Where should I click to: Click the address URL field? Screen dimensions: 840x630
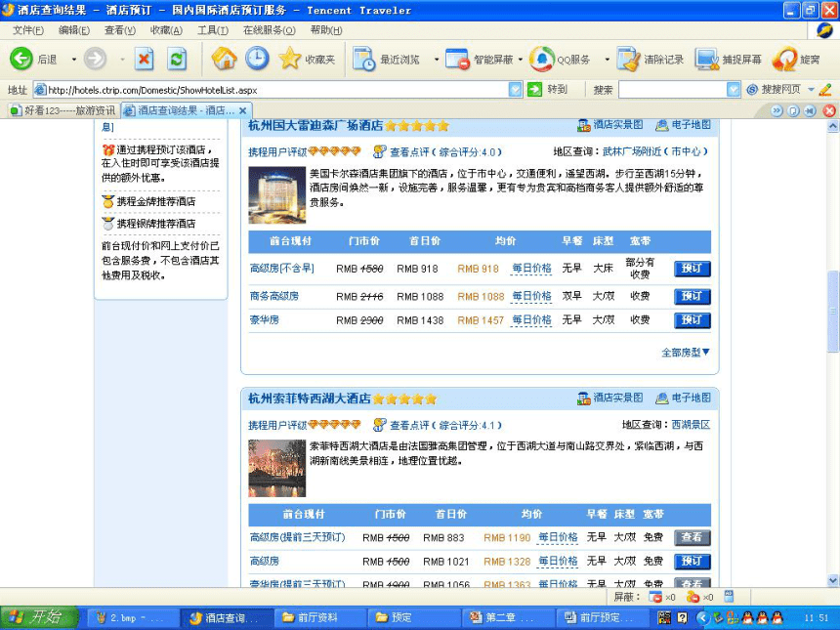click(277, 90)
